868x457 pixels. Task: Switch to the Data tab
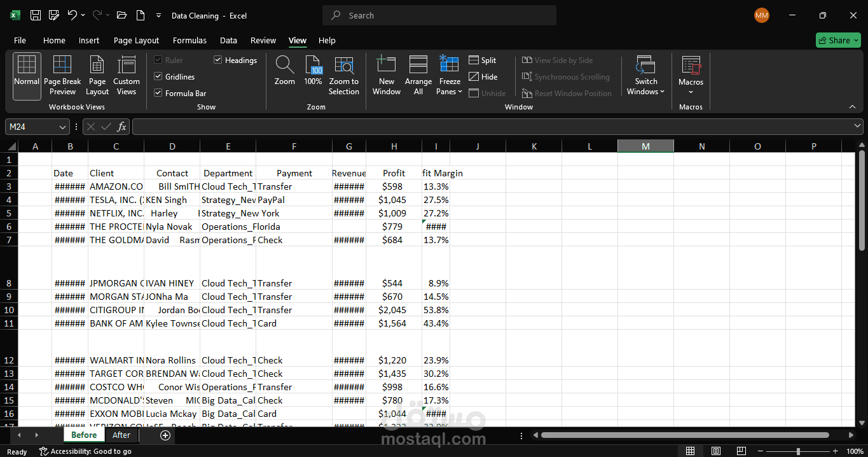[x=228, y=40]
